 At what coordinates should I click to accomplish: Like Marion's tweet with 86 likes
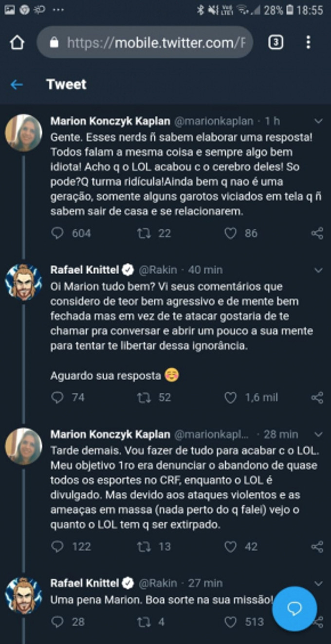[231, 233]
